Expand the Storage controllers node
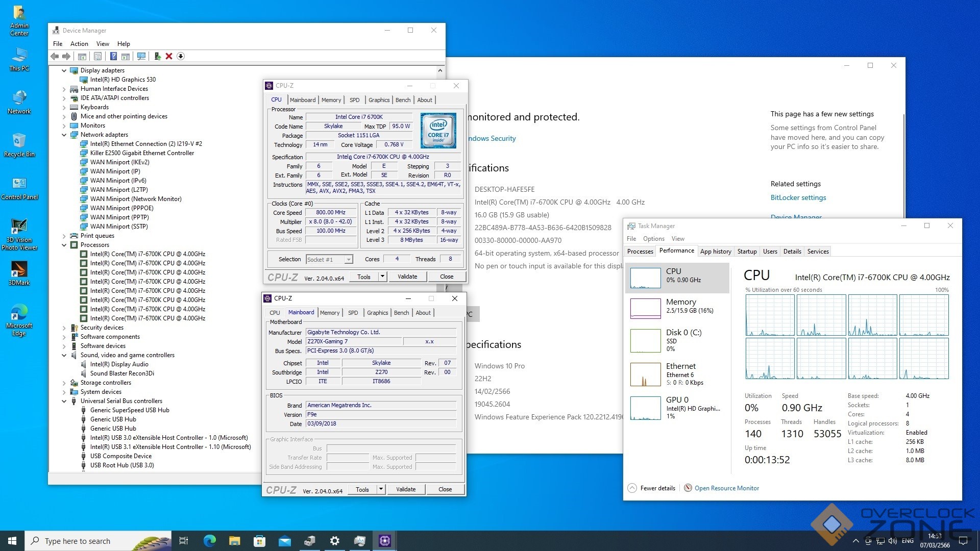The image size is (980, 551). [x=64, y=383]
